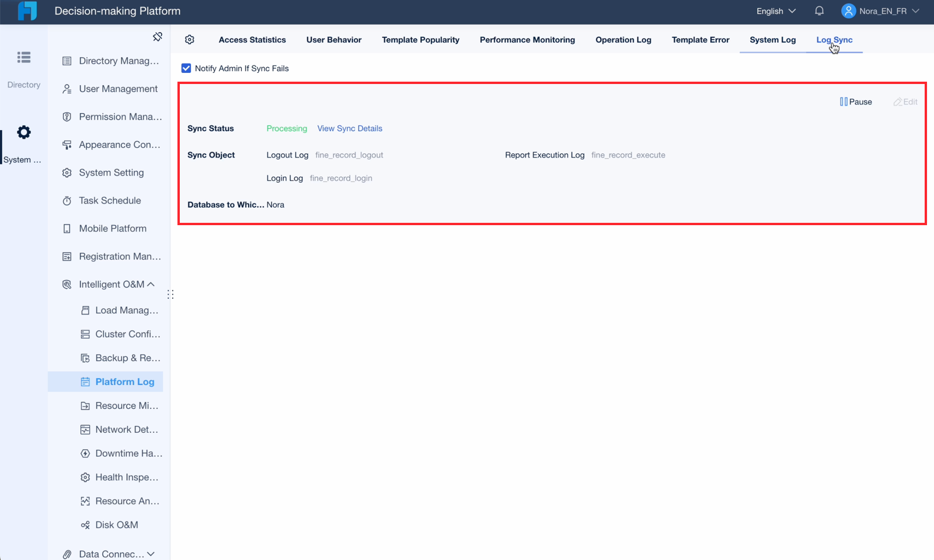Screen dimensions: 934x560
Task: Click the Mobile Platform phone icon
Action: [67, 229]
